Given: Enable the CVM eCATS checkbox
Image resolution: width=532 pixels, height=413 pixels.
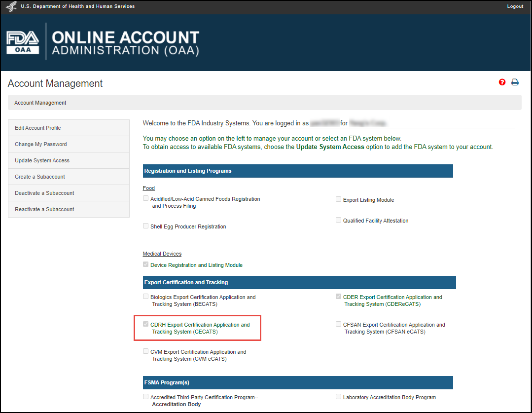Looking at the screenshot, I should 145,351.
